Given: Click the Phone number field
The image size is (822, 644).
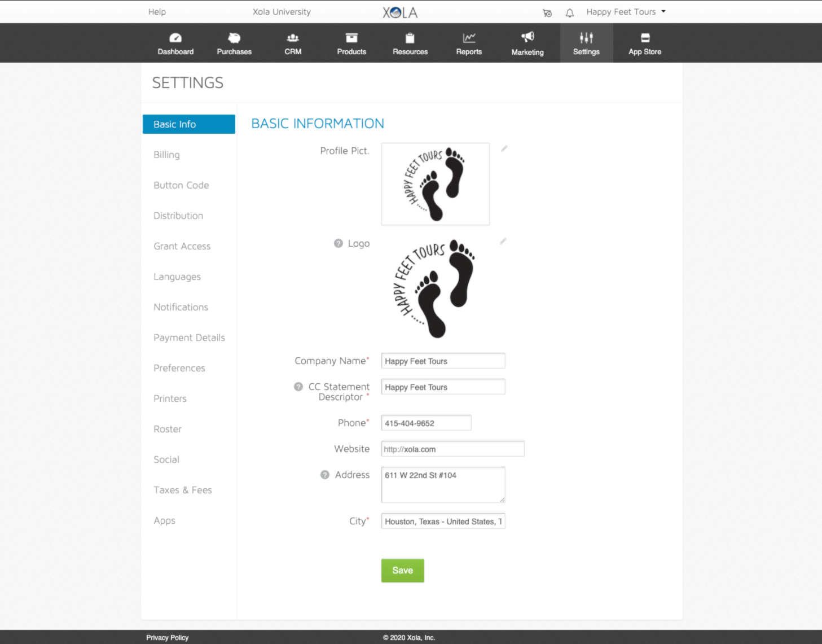Looking at the screenshot, I should coord(427,423).
